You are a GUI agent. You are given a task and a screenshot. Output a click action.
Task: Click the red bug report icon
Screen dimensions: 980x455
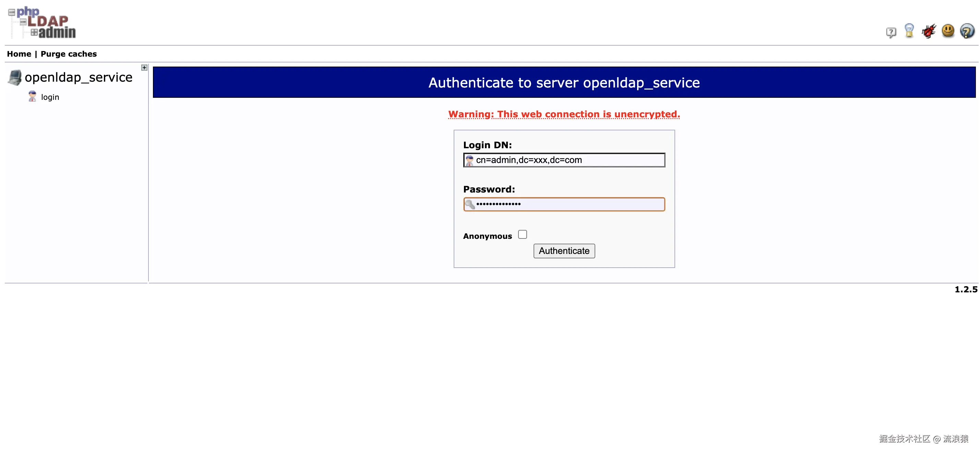point(928,31)
